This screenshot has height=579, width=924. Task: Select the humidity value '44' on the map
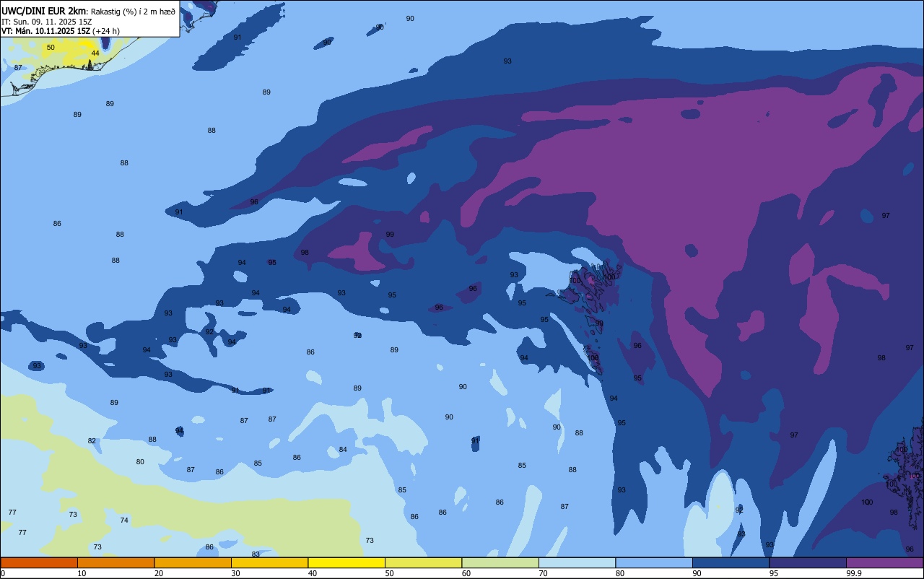pos(95,53)
